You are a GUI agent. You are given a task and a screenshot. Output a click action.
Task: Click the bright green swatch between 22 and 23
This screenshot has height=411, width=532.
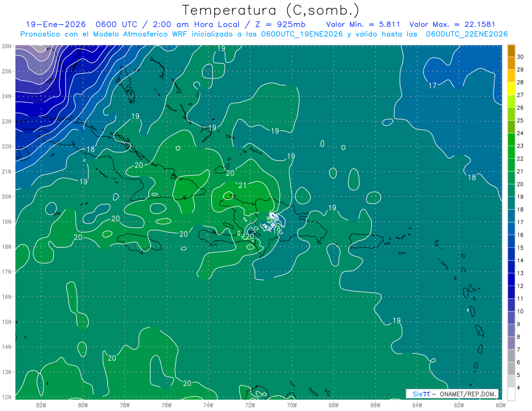coord(511,152)
